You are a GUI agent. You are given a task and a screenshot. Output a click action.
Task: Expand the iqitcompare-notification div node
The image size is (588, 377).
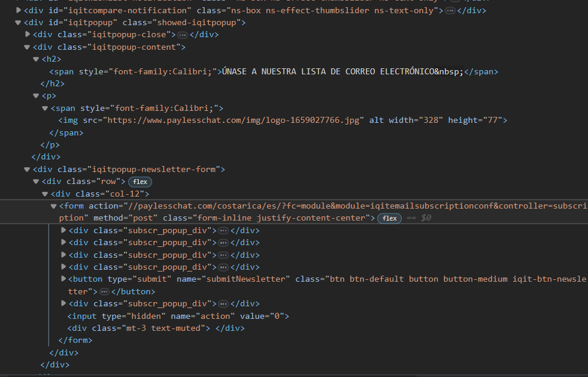point(19,10)
